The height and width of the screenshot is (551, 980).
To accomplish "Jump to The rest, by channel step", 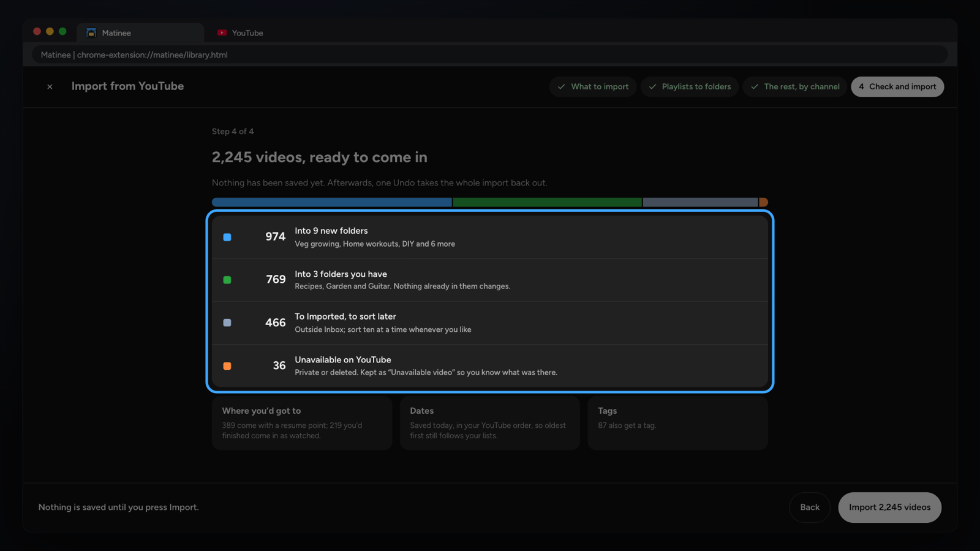I will 795,87.
